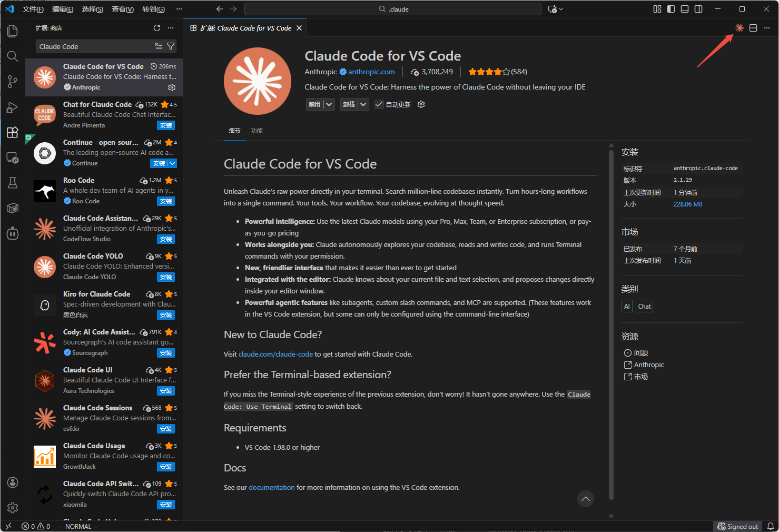Toggle the auto update checkbox

(379, 104)
